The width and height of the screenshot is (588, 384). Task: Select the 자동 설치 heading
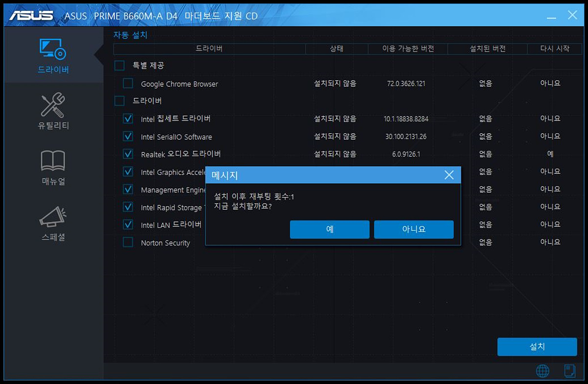click(x=130, y=35)
